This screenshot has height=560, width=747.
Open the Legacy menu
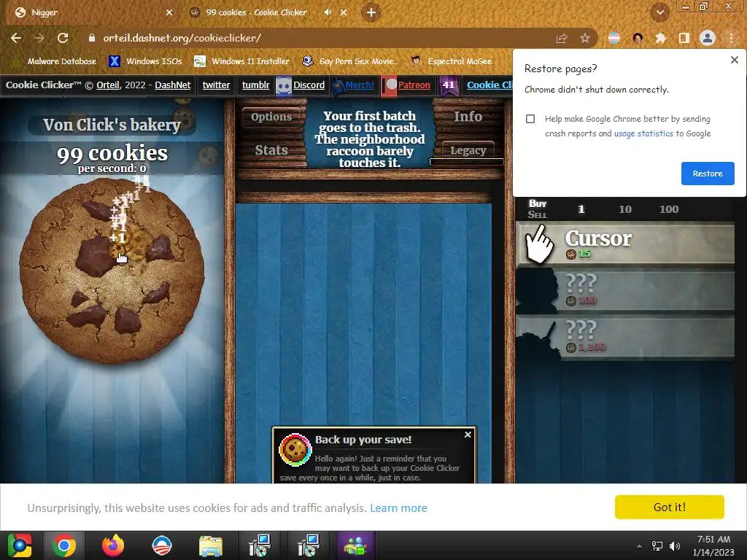pos(468,150)
